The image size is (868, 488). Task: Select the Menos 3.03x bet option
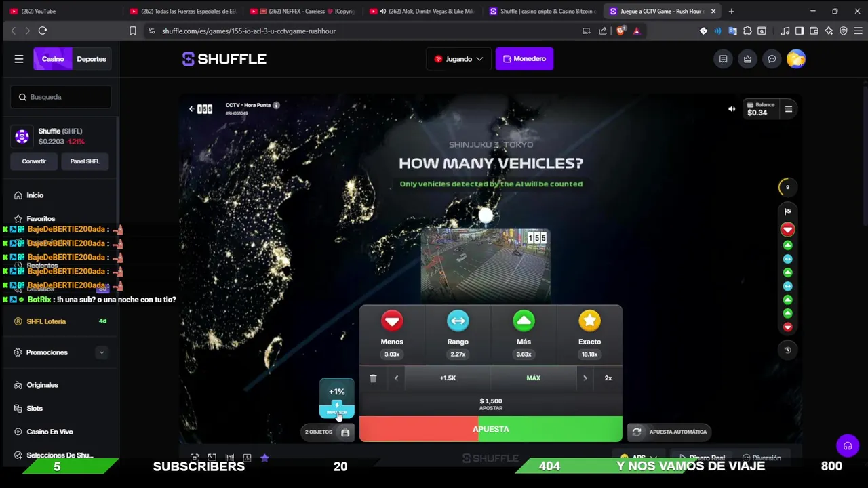[392, 335]
